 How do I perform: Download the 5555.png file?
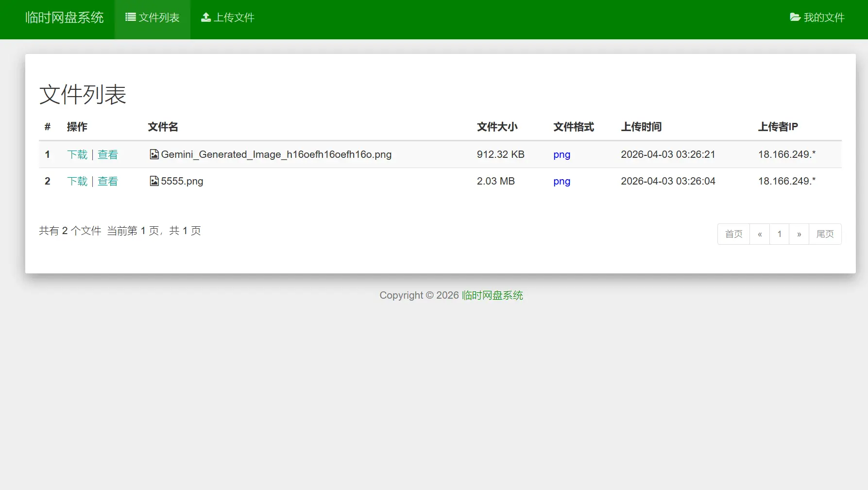[x=77, y=181]
